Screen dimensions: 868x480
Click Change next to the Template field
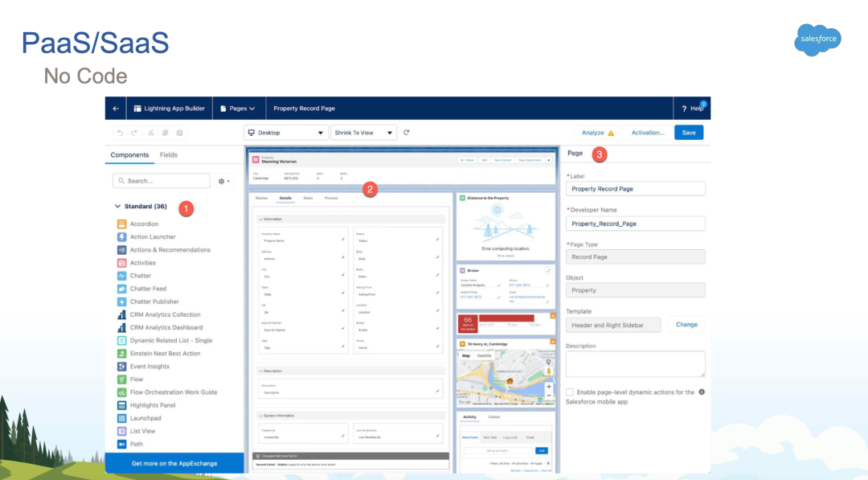pyautogui.click(x=686, y=325)
